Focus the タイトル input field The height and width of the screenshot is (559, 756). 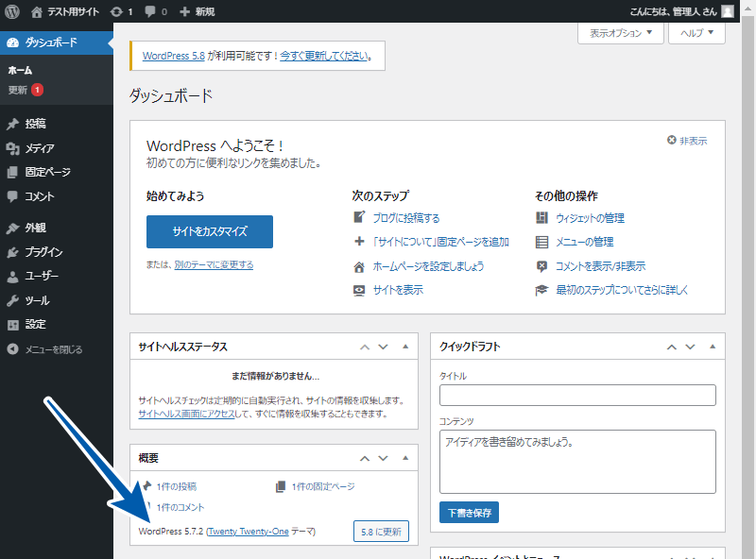(x=577, y=395)
